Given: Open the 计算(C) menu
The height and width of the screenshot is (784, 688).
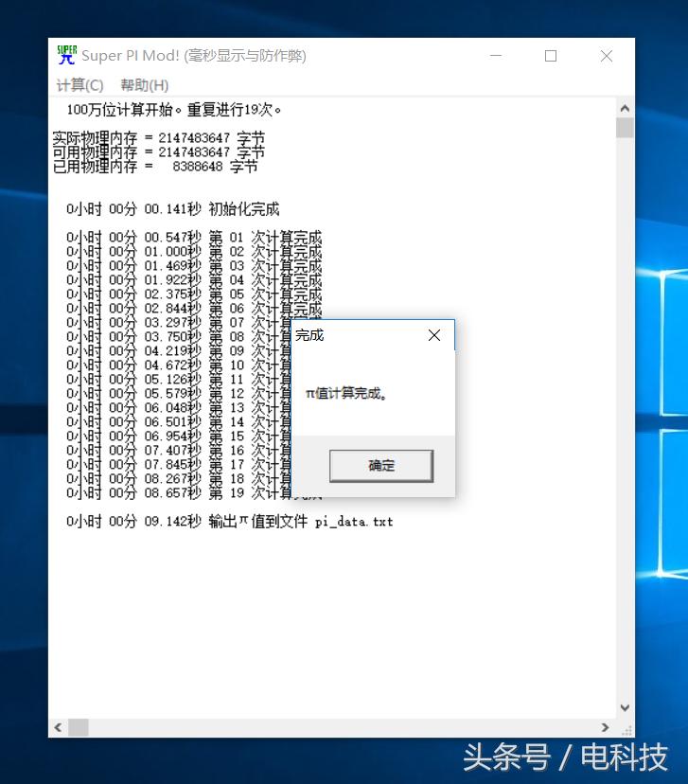Looking at the screenshot, I should pyautogui.click(x=79, y=85).
